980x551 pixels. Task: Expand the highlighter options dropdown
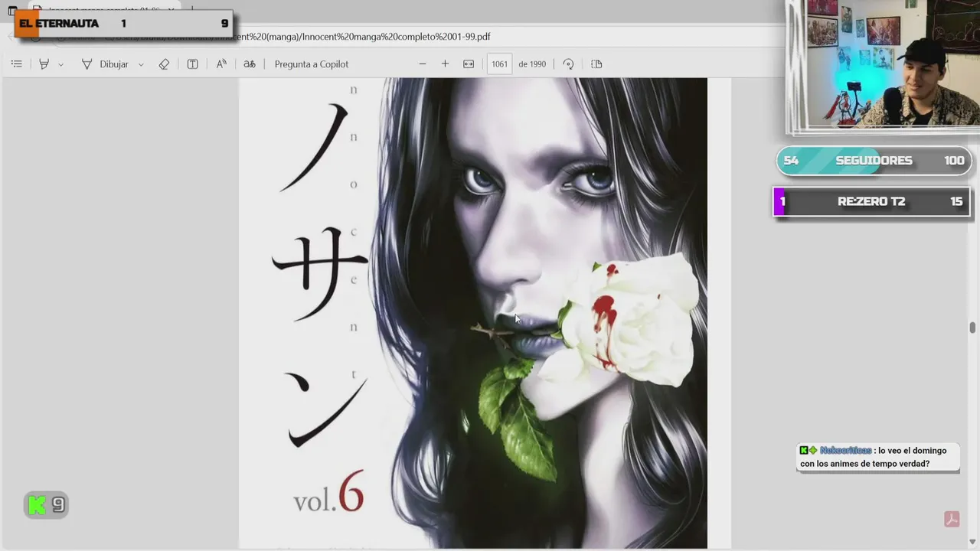point(61,64)
